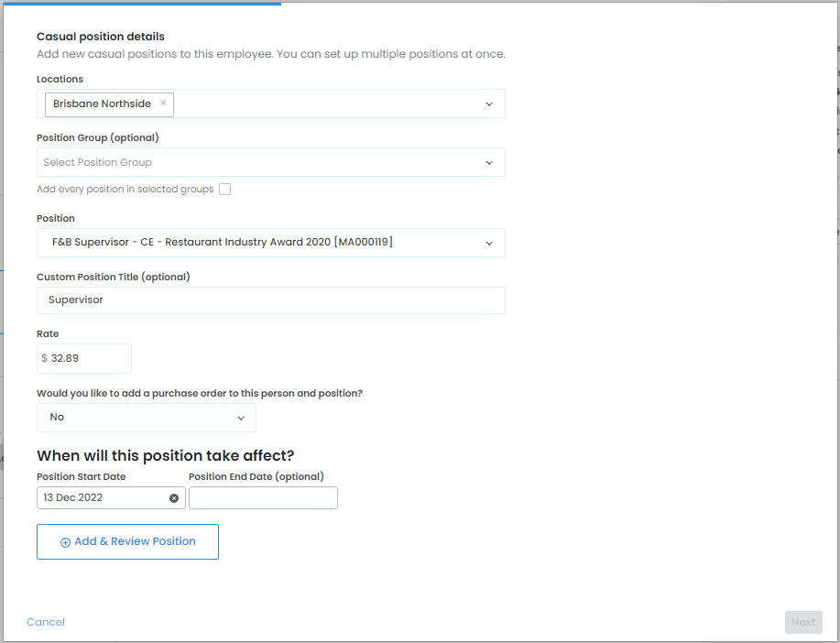The width and height of the screenshot is (840, 643).
Task: Click the plus icon on Add & Review Position
Action: pyautogui.click(x=65, y=542)
